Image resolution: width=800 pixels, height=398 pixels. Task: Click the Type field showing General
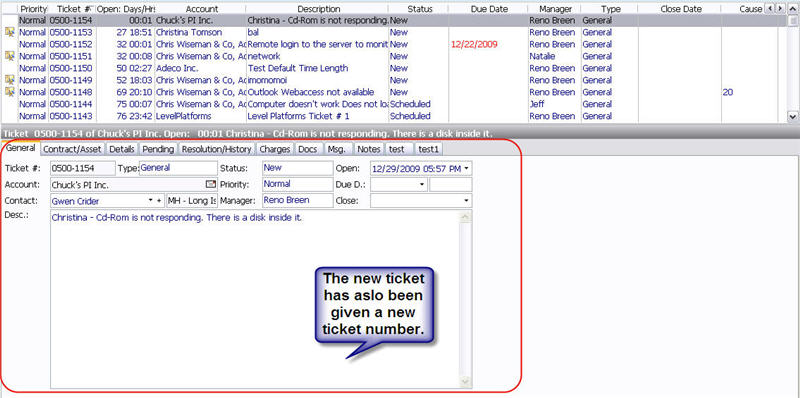[178, 168]
